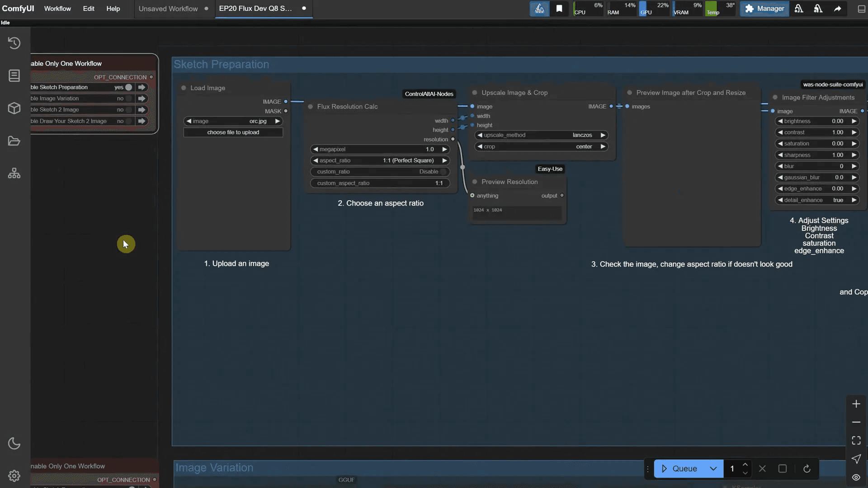The image size is (868, 488).
Task: Select EP20 Flux Dev Q8 workflow tab
Action: [x=255, y=9]
